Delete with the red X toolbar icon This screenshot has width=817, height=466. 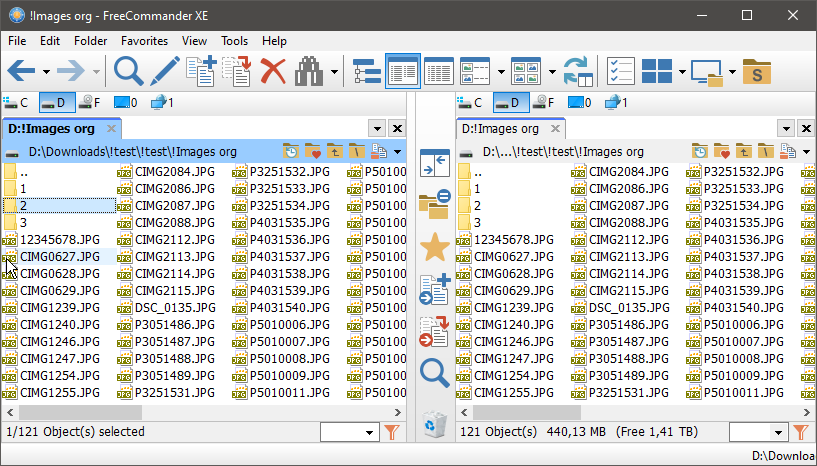pos(273,71)
